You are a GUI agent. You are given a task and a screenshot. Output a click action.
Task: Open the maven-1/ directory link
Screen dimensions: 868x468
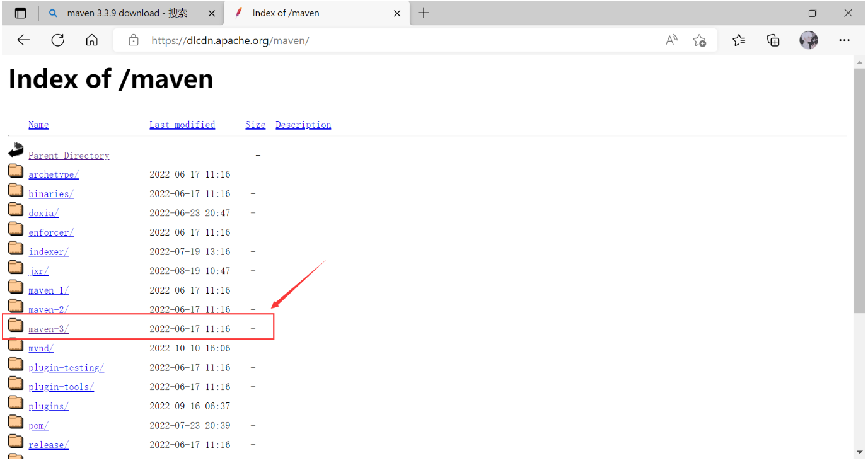point(49,290)
